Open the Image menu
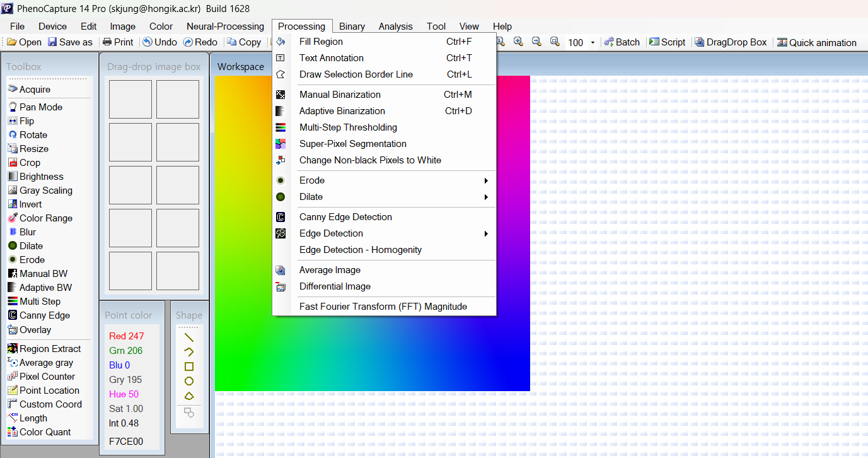 tap(123, 26)
